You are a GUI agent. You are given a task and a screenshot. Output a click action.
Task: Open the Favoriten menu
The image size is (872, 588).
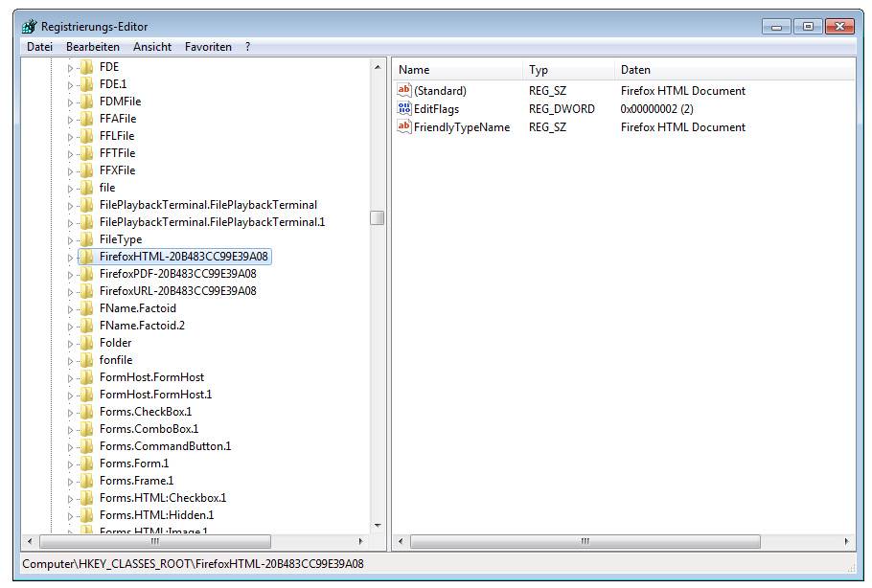click(x=208, y=47)
